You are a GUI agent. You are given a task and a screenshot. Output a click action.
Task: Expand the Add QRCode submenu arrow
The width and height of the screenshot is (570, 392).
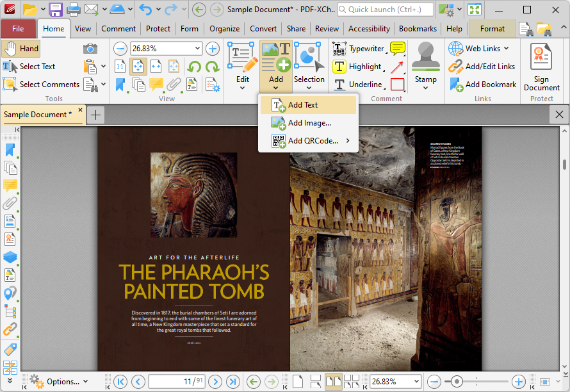tap(348, 140)
